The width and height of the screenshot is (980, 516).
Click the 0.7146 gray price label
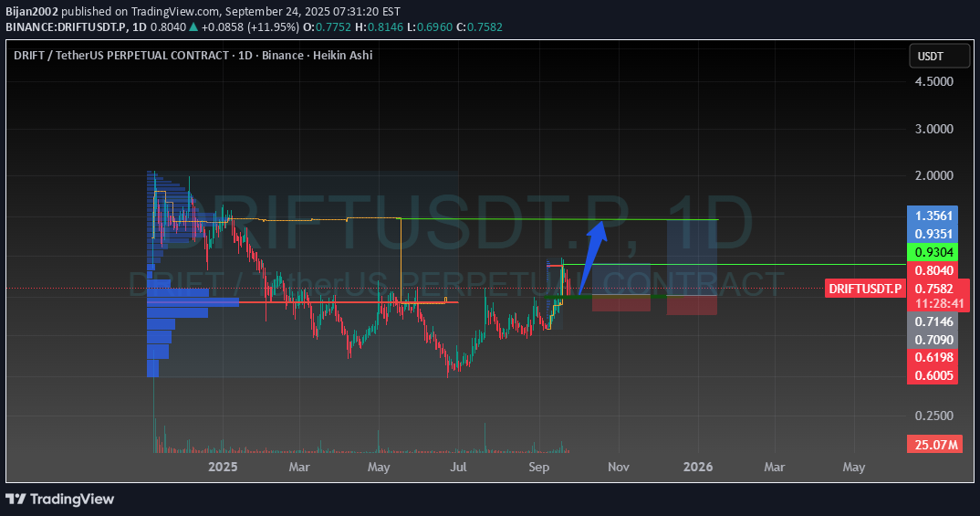[933, 321]
